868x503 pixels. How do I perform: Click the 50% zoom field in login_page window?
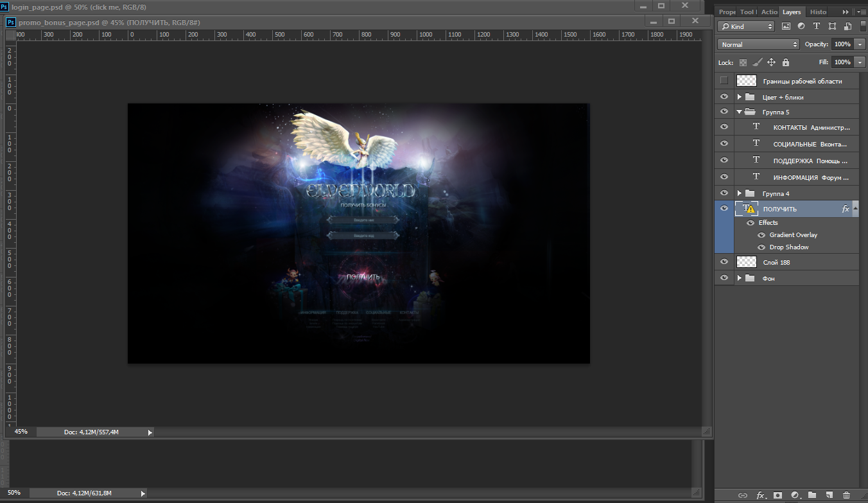(x=14, y=493)
